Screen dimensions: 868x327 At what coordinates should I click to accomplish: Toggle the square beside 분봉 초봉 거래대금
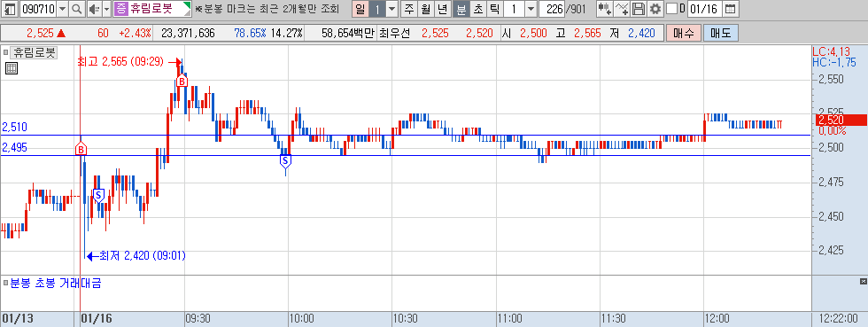click(5, 284)
